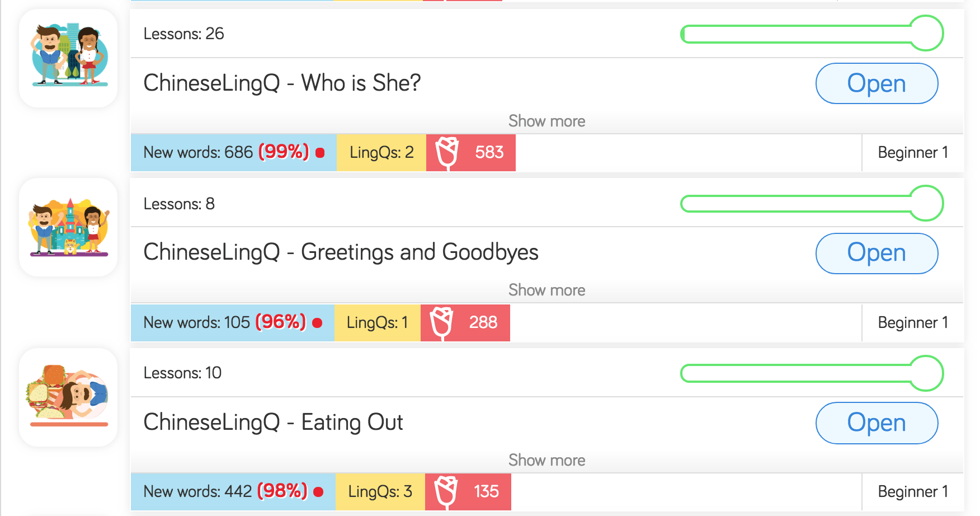Open the Greetings and Goodbyes course
Image resolution: width=980 pixels, height=516 pixels.
point(877,253)
